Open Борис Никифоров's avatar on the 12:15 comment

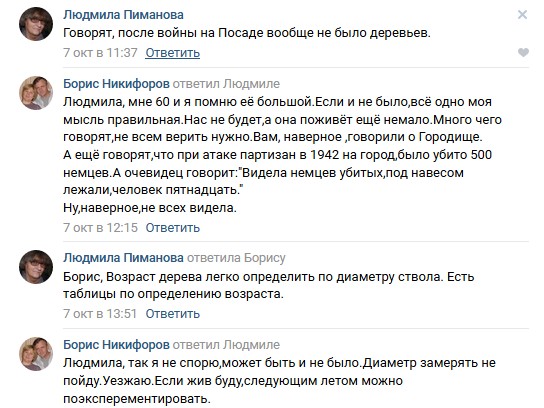(x=36, y=93)
